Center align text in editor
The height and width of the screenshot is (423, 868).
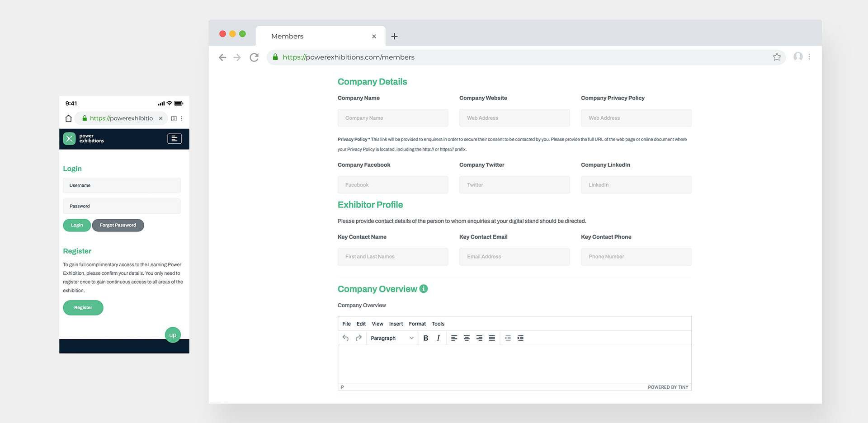point(467,338)
